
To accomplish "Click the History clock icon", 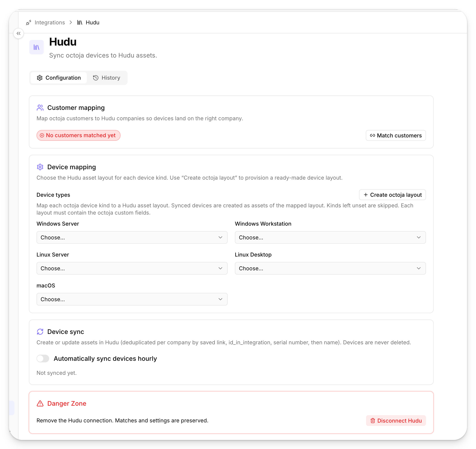I will (x=96, y=78).
